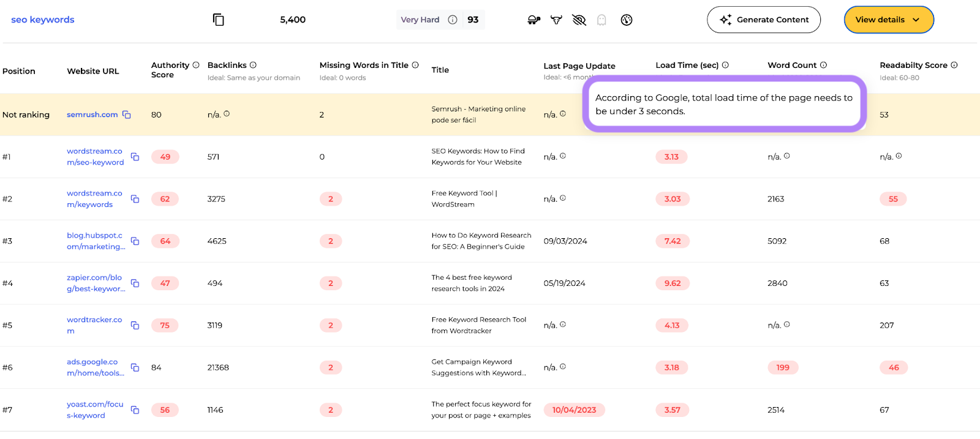Copy the blog.hubspot.com URL
Screen dimensions: 980x439
pyautogui.click(x=135, y=241)
